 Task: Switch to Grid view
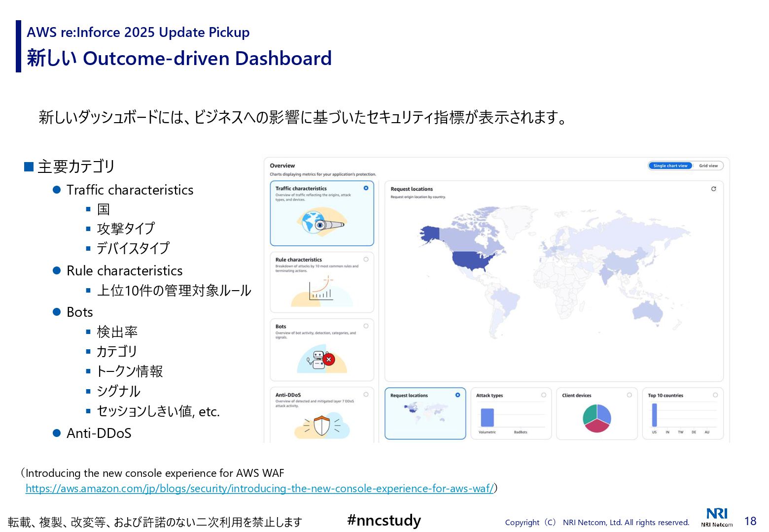point(708,166)
